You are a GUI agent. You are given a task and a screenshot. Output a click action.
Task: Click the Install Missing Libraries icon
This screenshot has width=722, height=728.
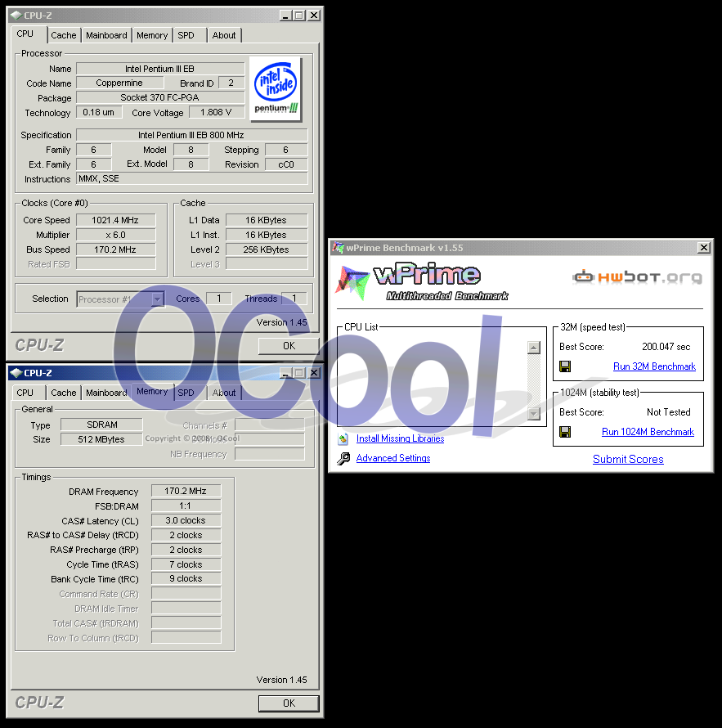343,438
